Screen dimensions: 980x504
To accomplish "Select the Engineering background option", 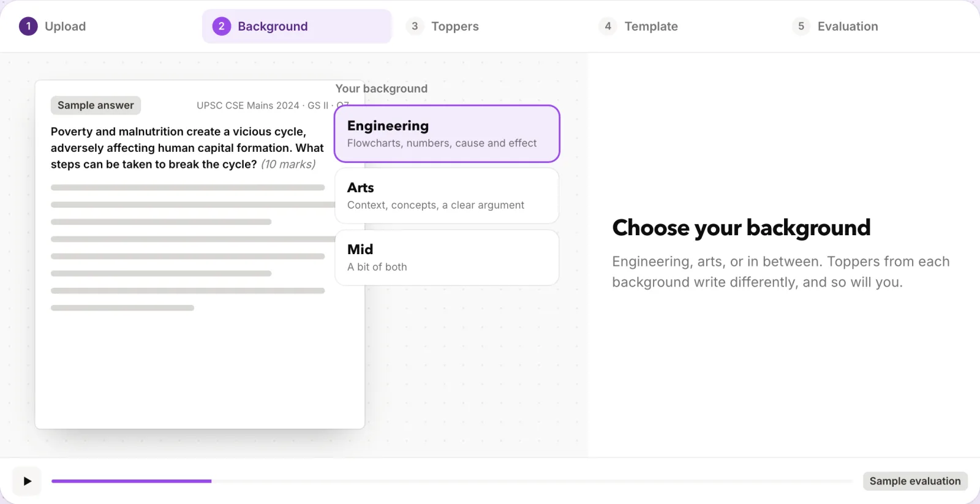I will click(447, 134).
